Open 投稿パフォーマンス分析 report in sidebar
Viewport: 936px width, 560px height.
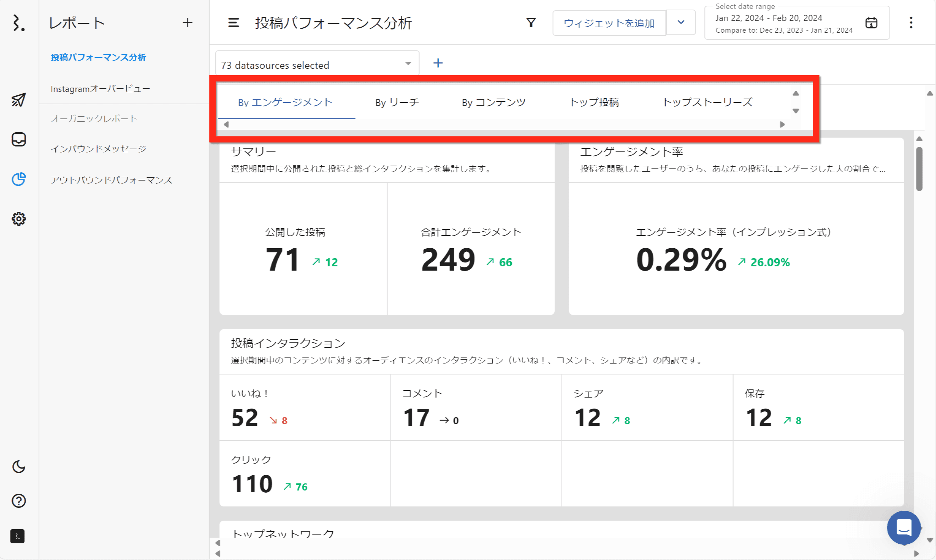[98, 57]
